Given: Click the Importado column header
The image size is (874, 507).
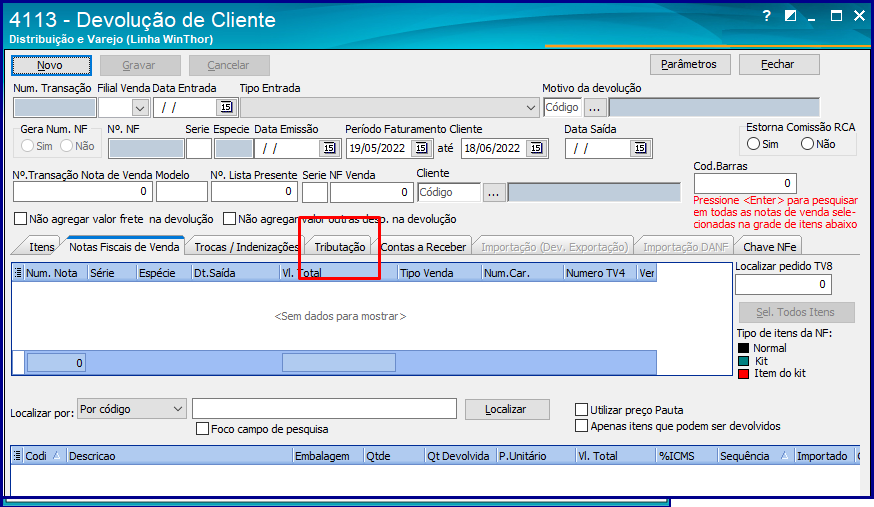Looking at the screenshot, I should click(822, 456).
